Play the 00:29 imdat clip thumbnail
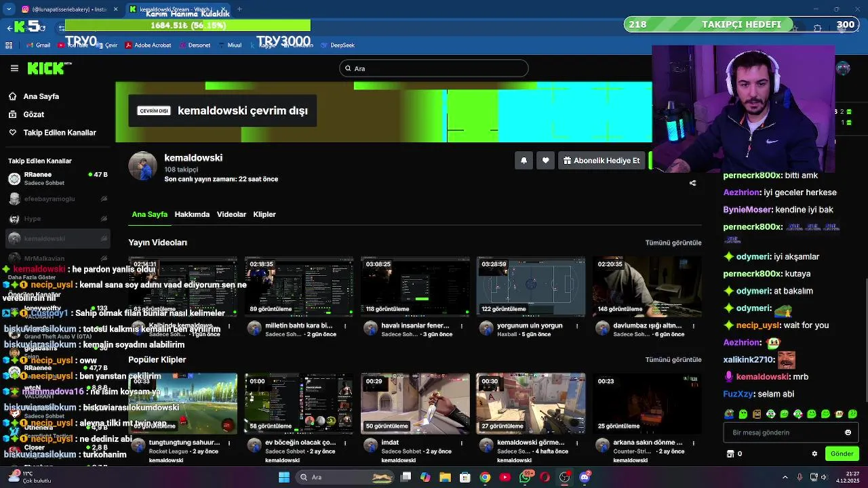868x488 pixels. pos(415,403)
